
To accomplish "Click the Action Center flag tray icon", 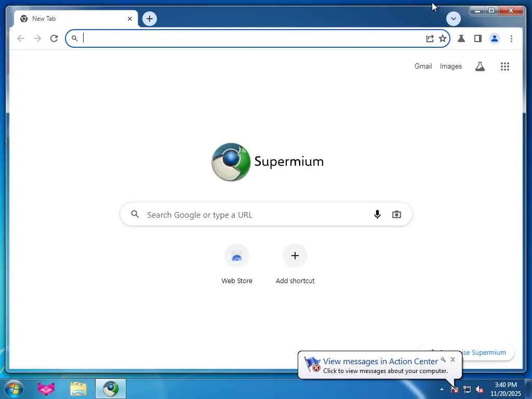I will tap(454, 389).
